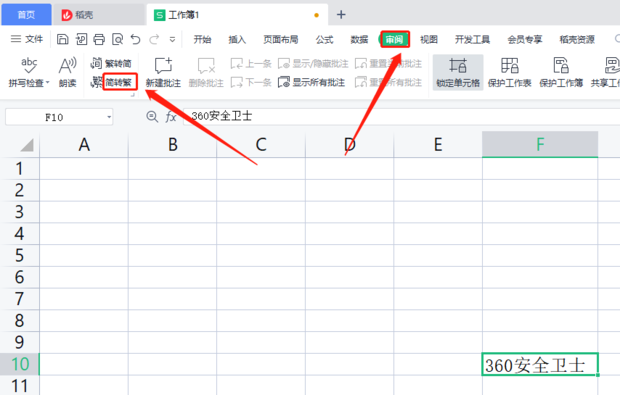Switch to the 页面布局 tab
This screenshot has width=620, height=395.
(281, 39)
